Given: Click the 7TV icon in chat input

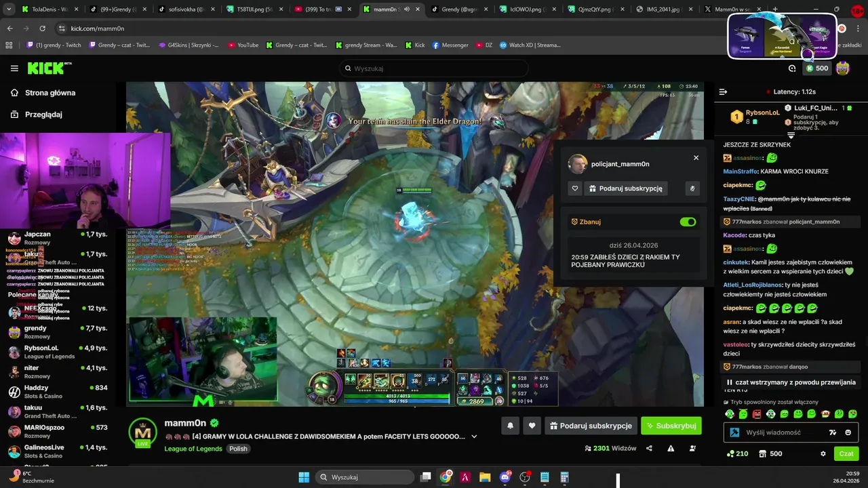Looking at the screenshot, I should coord(833,432).
